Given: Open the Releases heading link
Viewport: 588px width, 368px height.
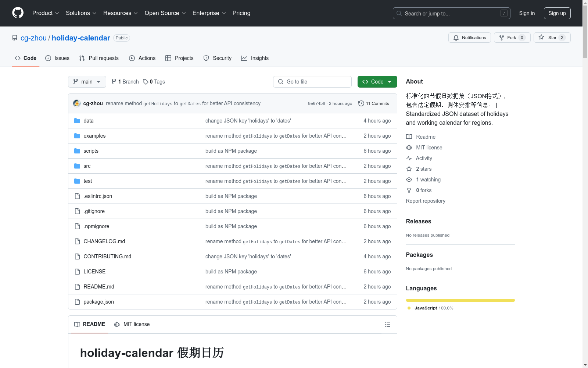Looking at the screenshot, I should (419, 221).
